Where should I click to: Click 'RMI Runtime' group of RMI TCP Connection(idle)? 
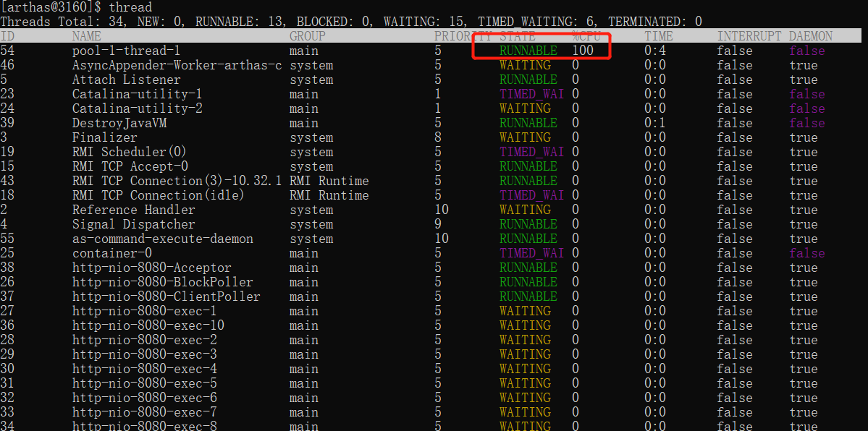click(329, 195)
